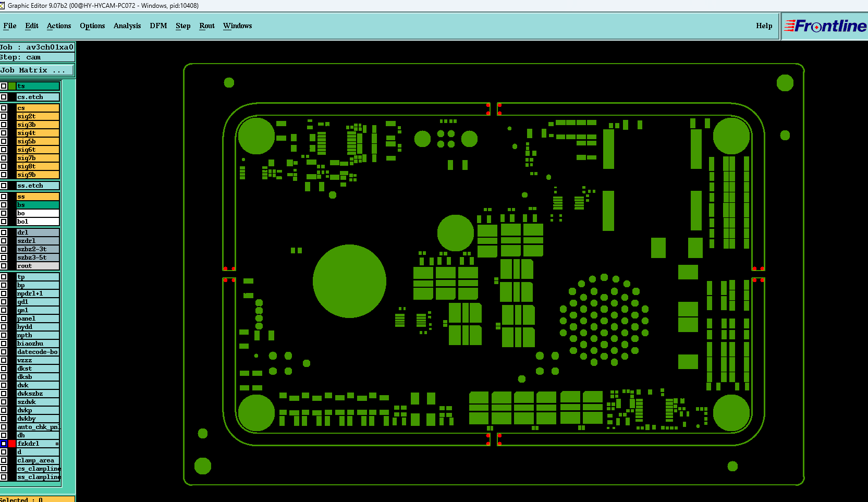Select the gd1 layer name

[x=38, y=302]
